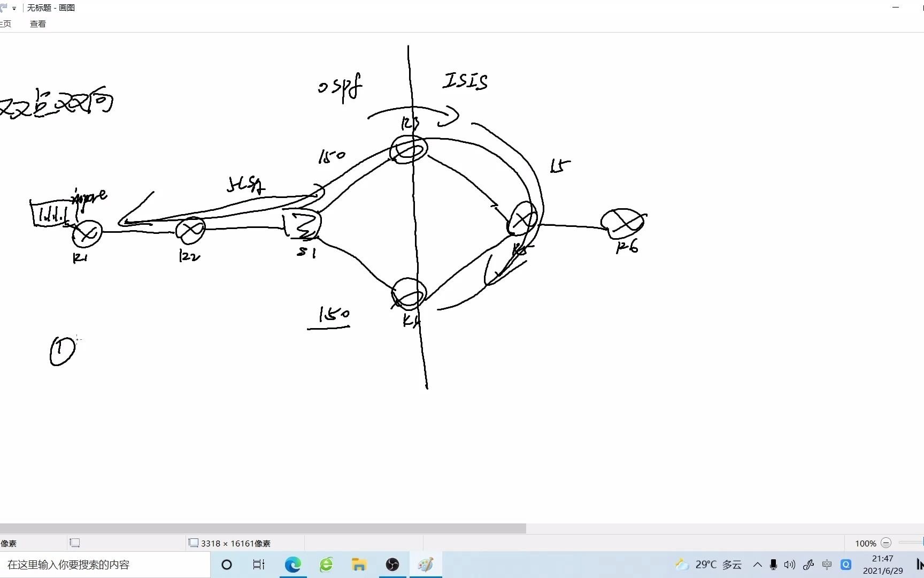The height and width of the screenshot is (578, 924).
Task: Click the microphone tray icon
Action: pos(773,565)
